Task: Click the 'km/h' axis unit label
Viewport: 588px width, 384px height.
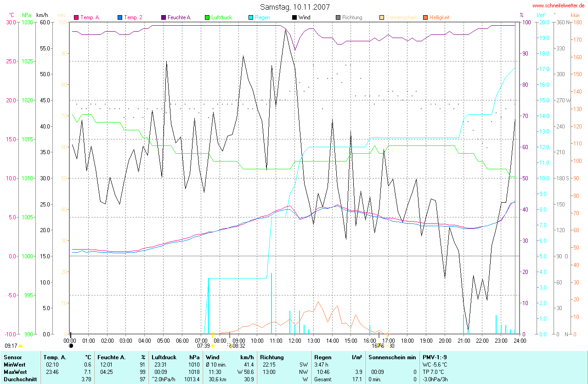Action: 43,15
